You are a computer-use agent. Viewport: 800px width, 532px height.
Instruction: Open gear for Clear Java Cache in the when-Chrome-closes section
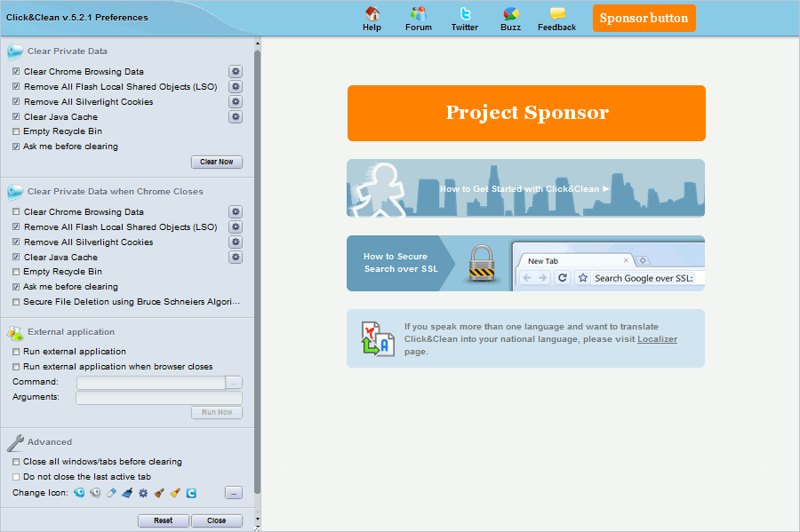click(x=236, y=257)
